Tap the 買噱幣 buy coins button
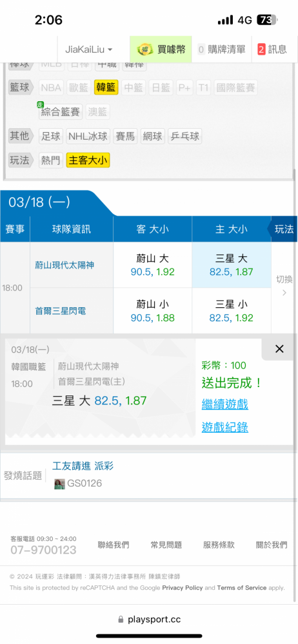The height and width of the screenshot is (644, 298). [x=161, y=50]
